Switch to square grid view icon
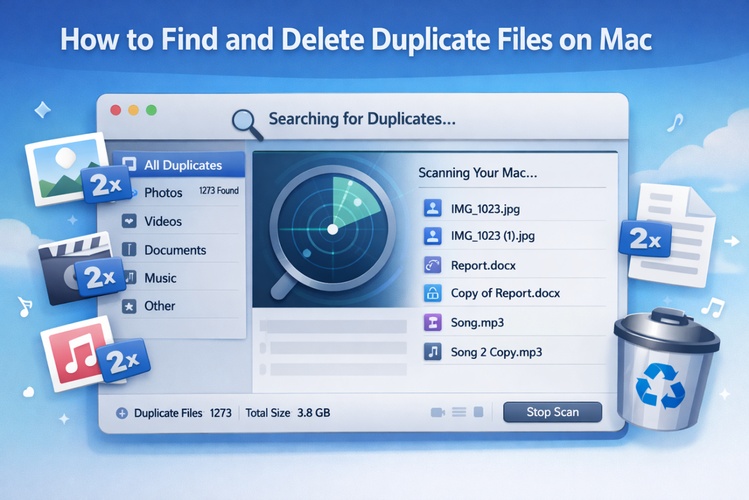 (x=478, y=412)
